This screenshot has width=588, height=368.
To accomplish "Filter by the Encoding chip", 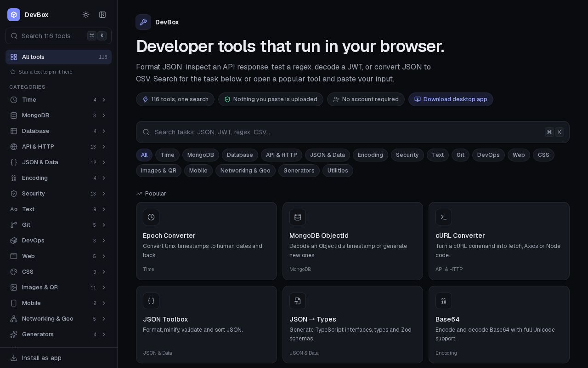I will tap(370, 155).
